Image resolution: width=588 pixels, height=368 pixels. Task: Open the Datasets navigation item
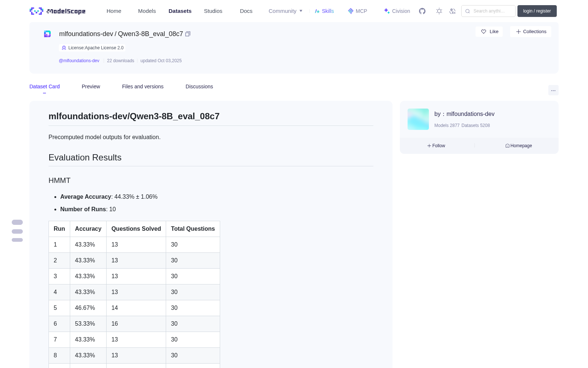180,11
